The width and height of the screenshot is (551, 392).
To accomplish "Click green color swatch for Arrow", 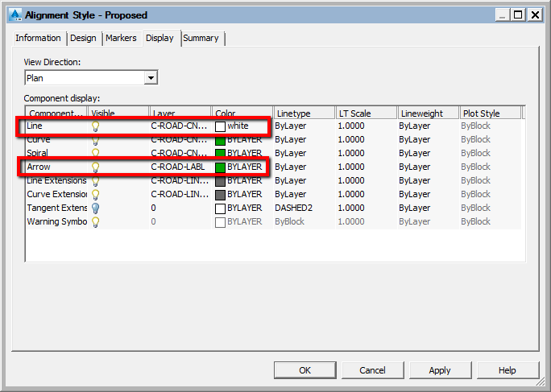I will coord(220,167).
